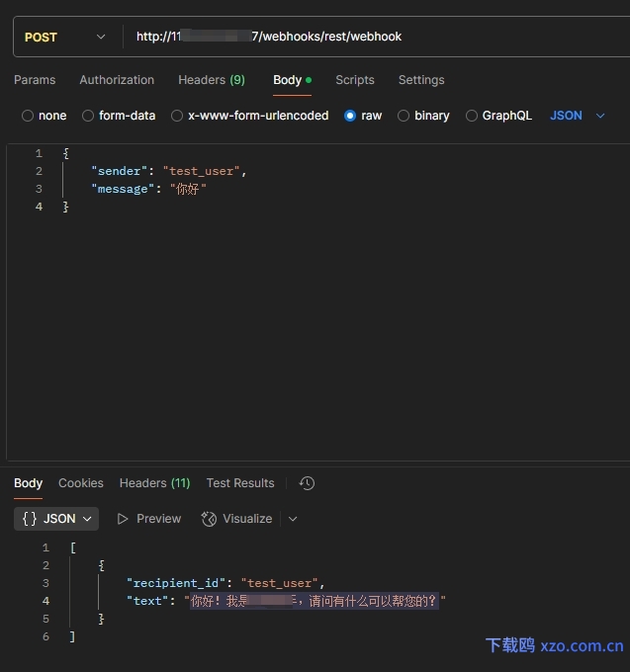The height and width of the screenshot is (672, 630).
Task: Expand the chevron next to Visualize
Action: pos(293,519)
